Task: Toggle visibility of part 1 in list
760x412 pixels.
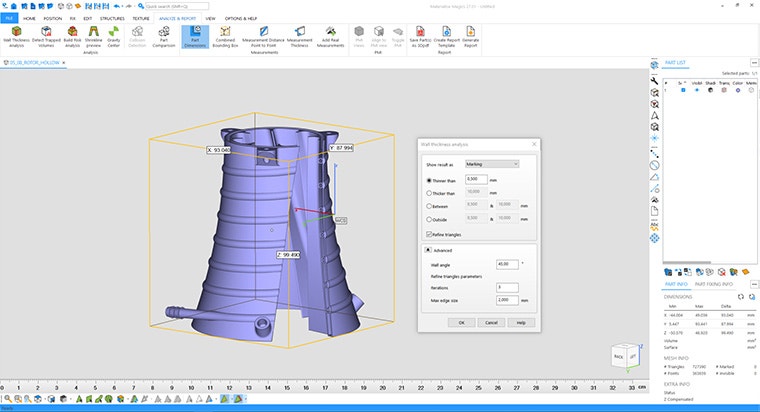Action: [697, 90]
